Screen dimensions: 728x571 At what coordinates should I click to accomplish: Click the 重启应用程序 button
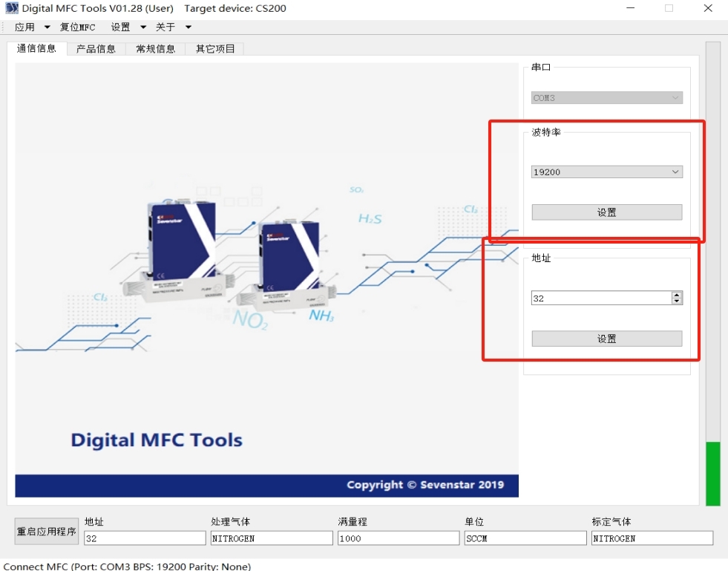tap(46, 532)
